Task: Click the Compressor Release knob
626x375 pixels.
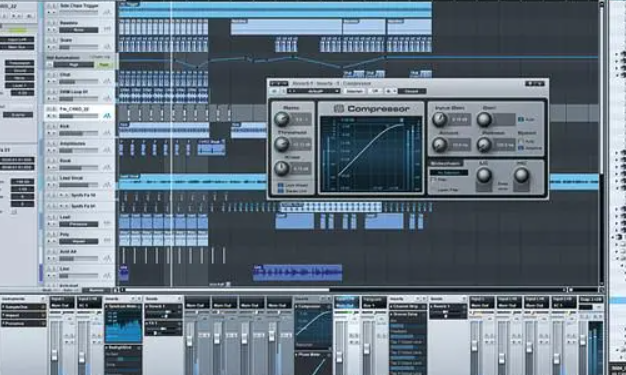Action: tap(484, 145)
